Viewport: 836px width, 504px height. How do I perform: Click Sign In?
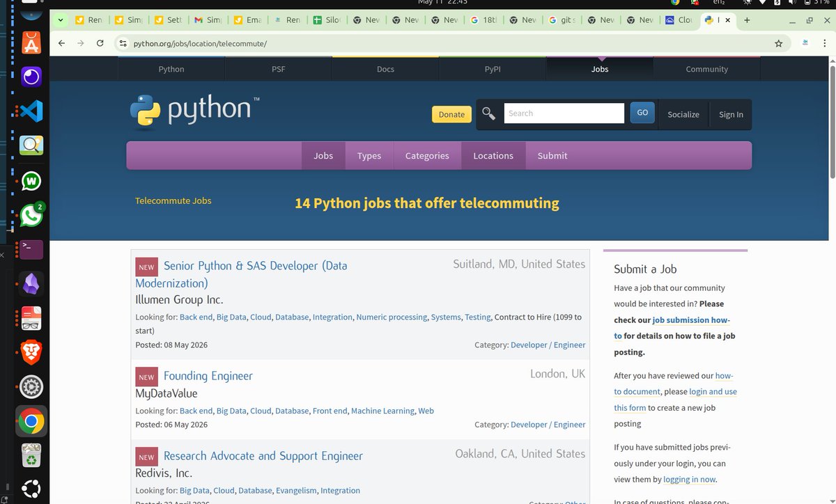click(x=731, y=114)
